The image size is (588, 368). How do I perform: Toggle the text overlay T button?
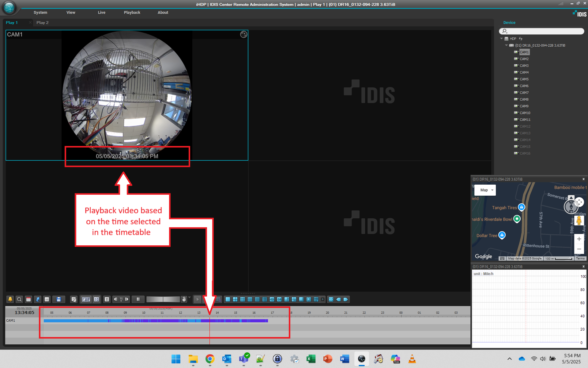(107, 299)
